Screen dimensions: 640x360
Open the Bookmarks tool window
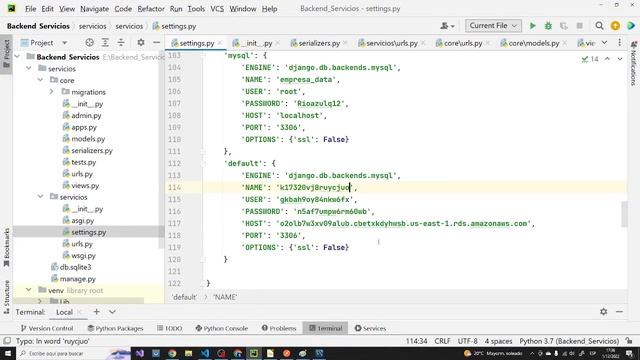tap(6, 247)
